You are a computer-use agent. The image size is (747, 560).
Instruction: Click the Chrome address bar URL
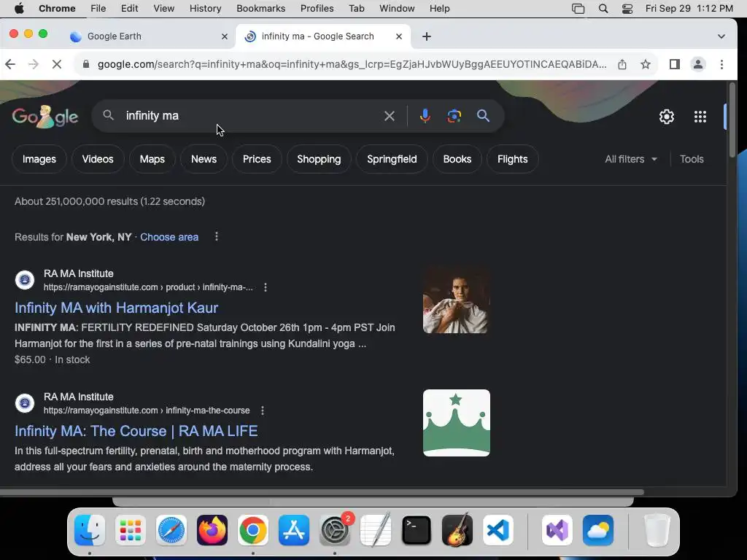tap(352, 64)
